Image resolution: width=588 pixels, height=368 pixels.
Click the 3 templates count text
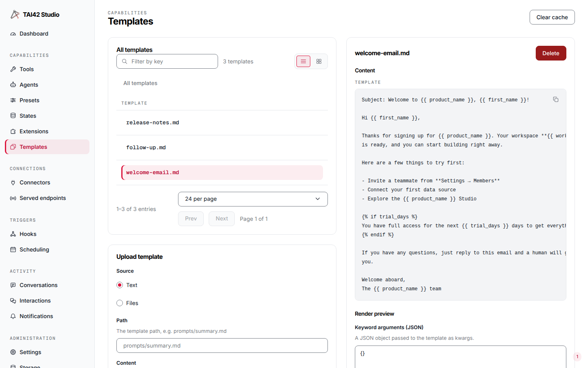(238, 62)
